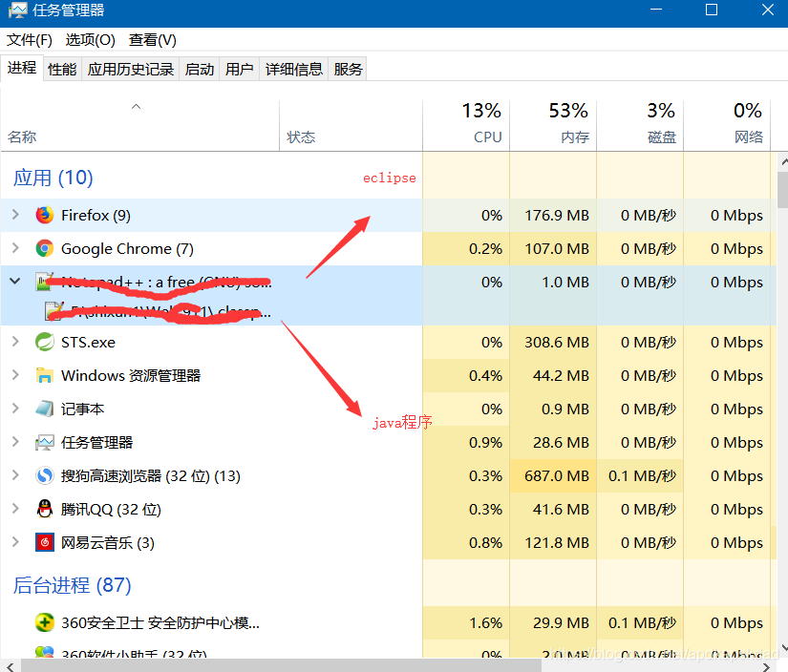Click the 687.0 MB memory value
This screenshot has height=672, width=788.
[x=557, y=475]
